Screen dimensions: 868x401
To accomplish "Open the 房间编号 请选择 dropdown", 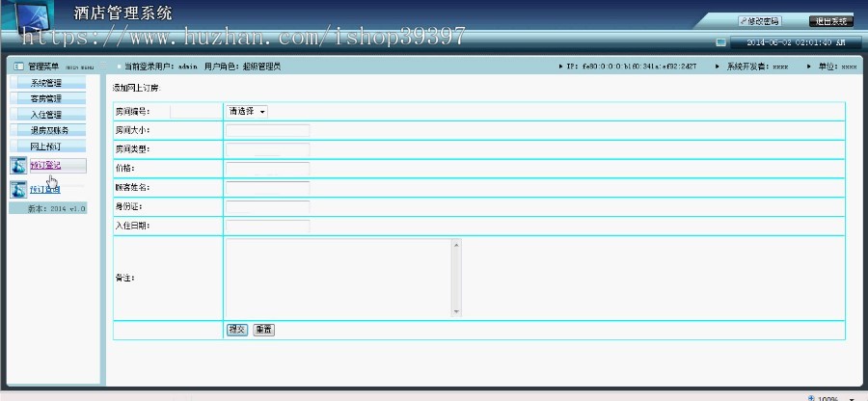I will click(x=246, y=111).
